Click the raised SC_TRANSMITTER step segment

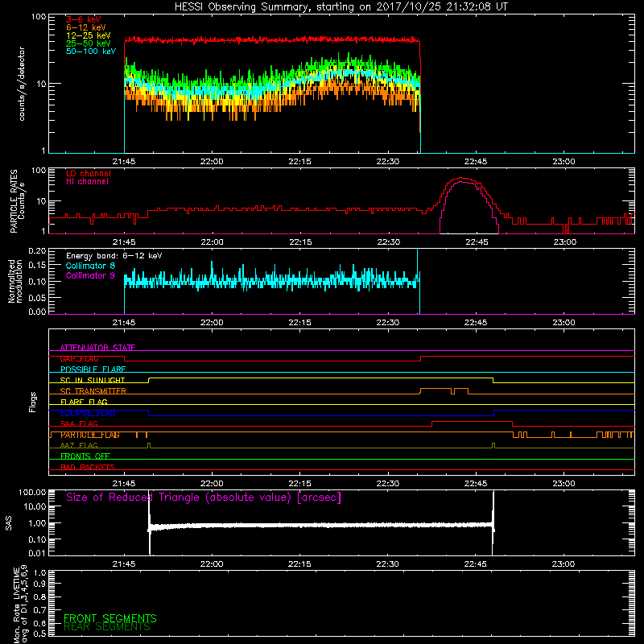[x=436, y=389]
